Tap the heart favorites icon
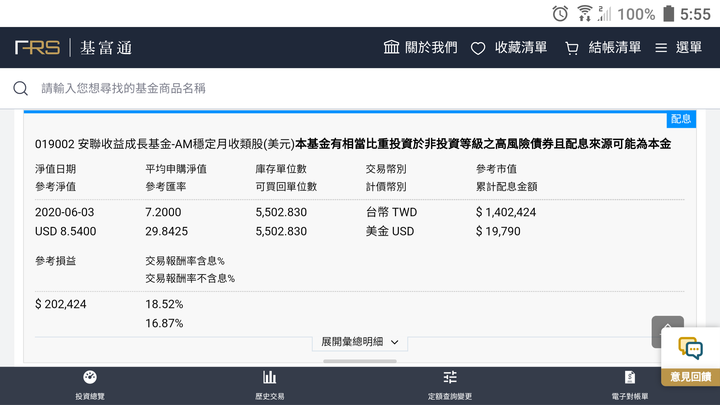This screenshot has width=720, height=405. (478, 48)
